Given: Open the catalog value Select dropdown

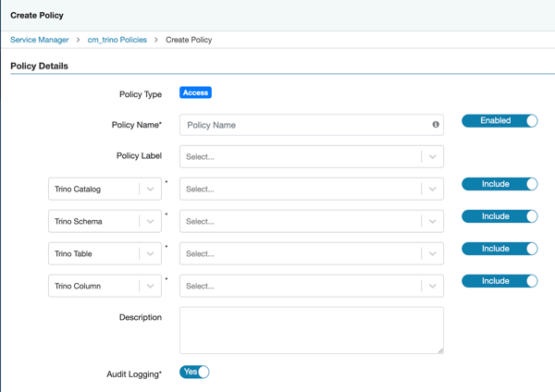Looking at the screenshot, I should pos(311,190).
